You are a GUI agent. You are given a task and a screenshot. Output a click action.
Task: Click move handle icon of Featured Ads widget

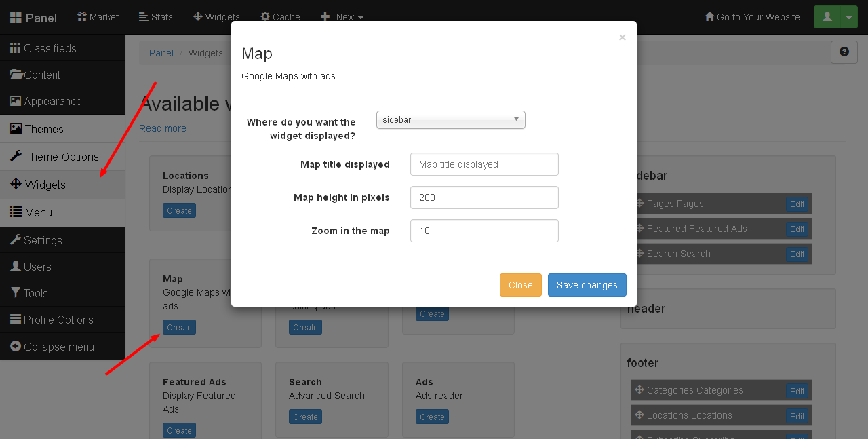click(639, 229)
